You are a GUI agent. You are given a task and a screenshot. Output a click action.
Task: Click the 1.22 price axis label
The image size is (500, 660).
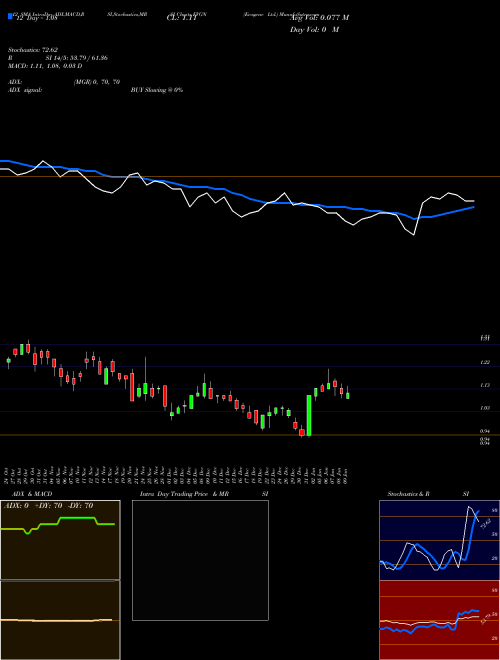pyautogui.click(x=485, y=362)
